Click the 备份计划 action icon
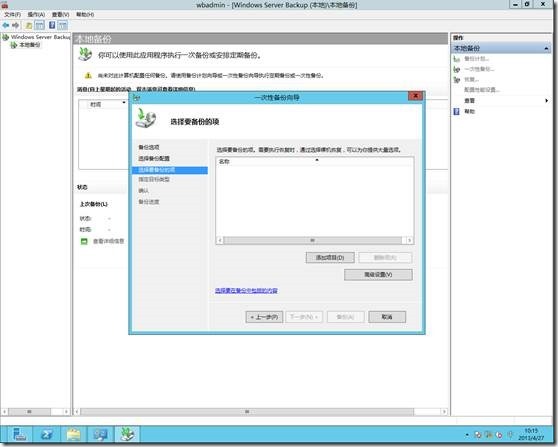 pos(457,59)
